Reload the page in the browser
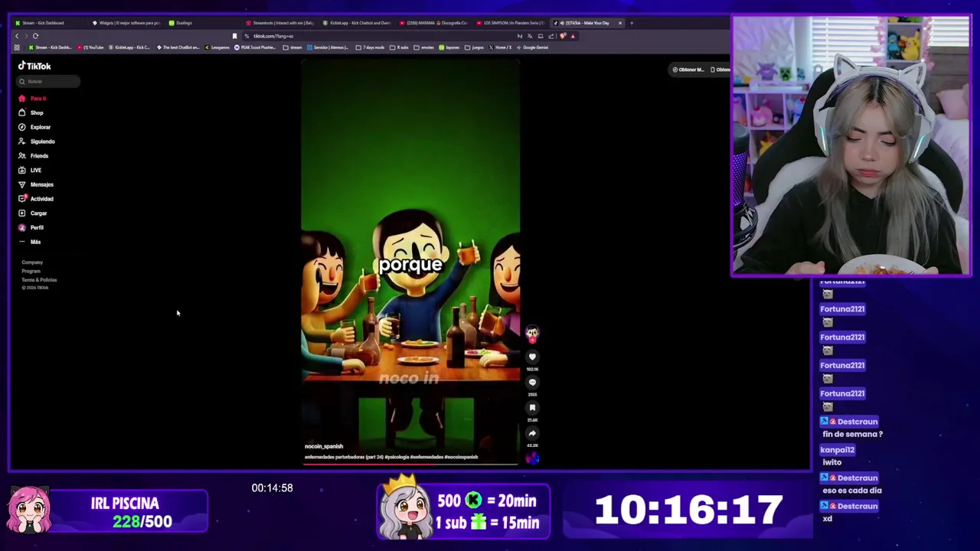980x551 pixels. click(x=35, y=36)
